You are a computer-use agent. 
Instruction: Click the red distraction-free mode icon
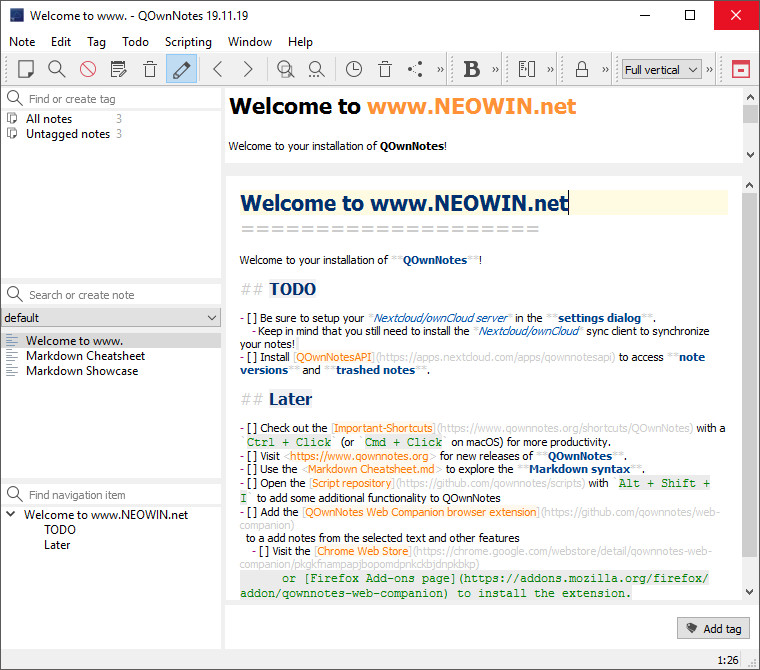pyautogui.click(x=740, y=69)
